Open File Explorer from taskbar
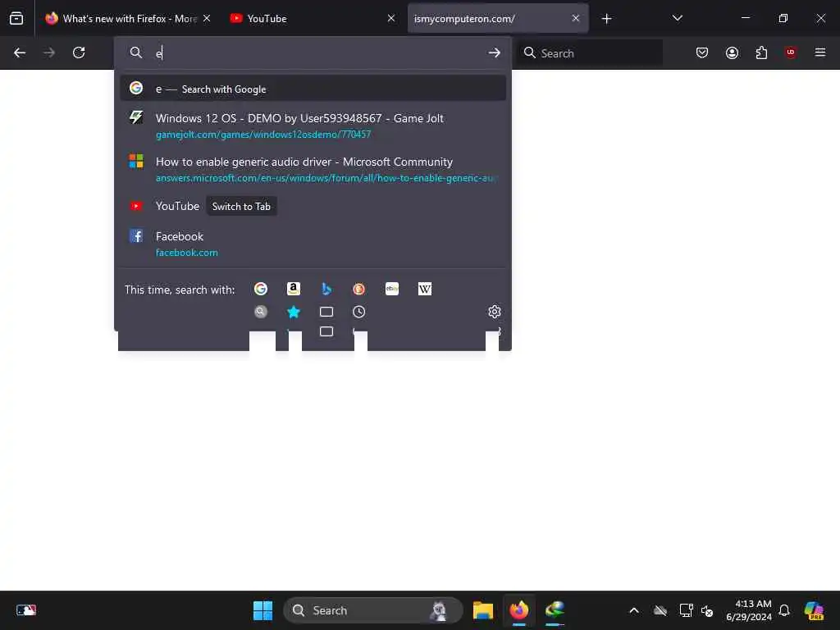Viewport: 840px width, 630px height. click(482, 610)
